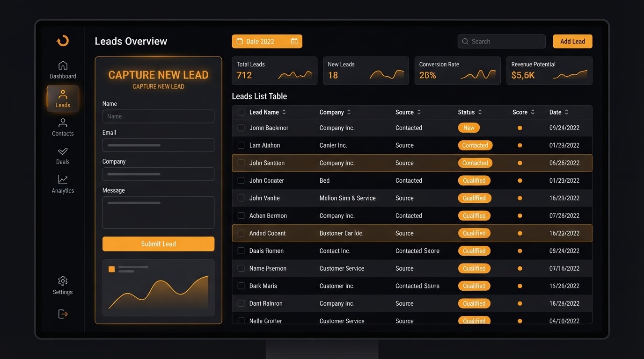Open the Date 2022 picker

coord(267,41)
